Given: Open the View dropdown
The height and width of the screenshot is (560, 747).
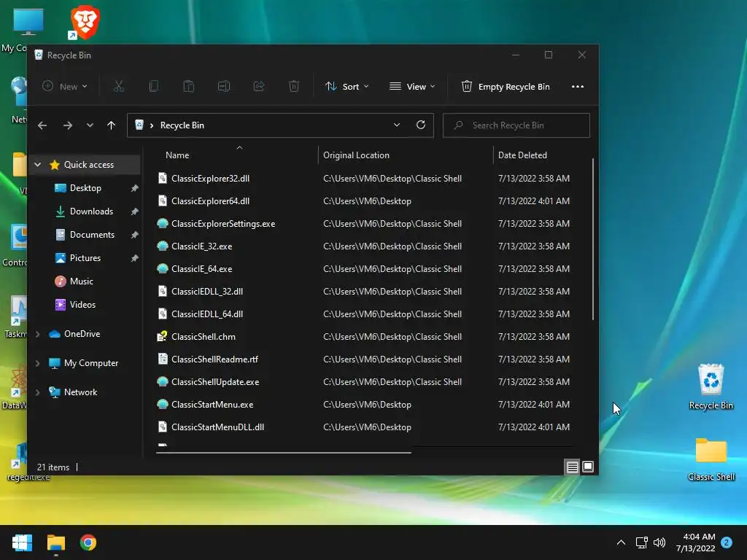Looking at the screenshot, I should 412,87.
